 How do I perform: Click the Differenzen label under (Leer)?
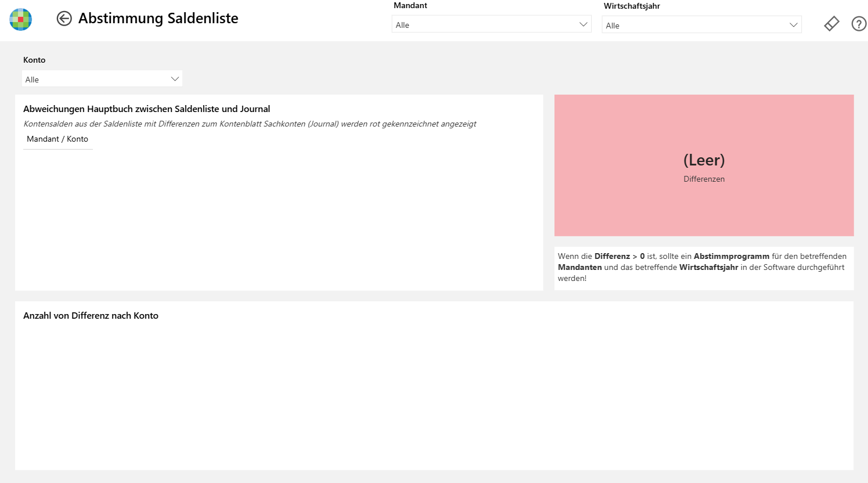click(704, 179)
